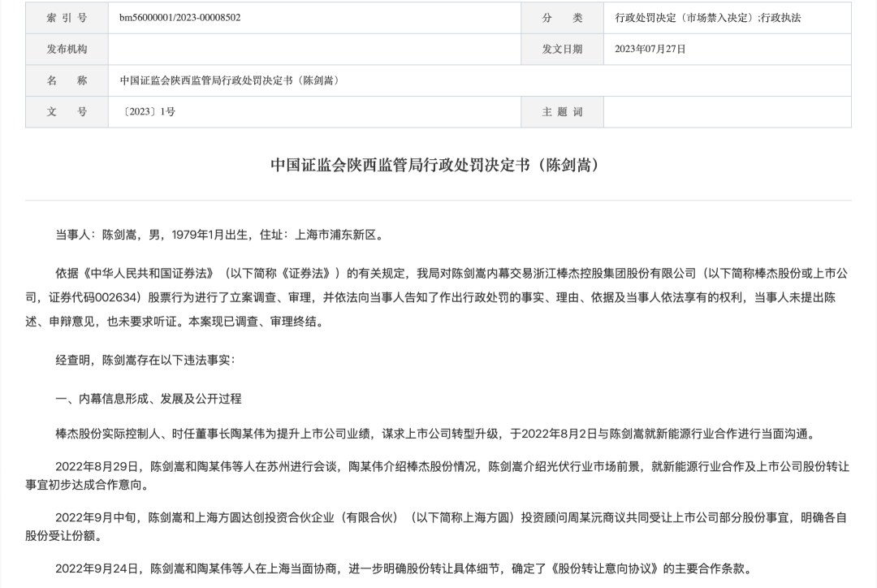Viewport: 877px width, 588px height.
Task: Select the document number 〔2023〕1号
Action: (149, 112)
